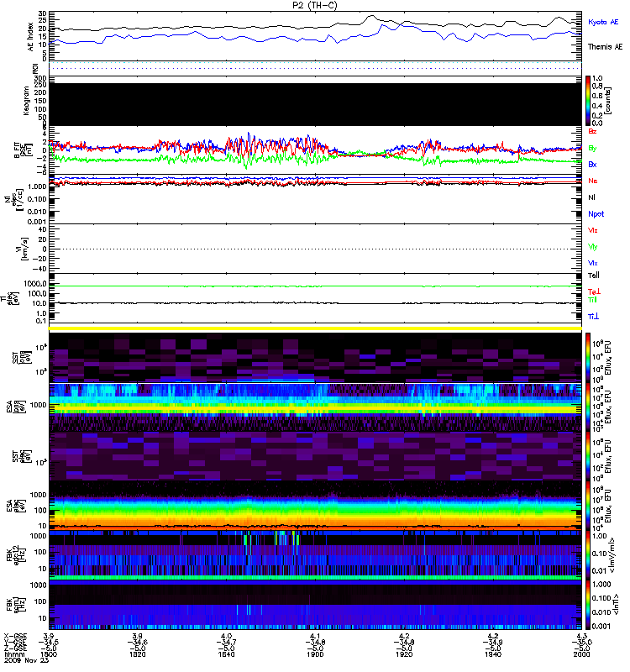The height and width of the screenshot is (672, 630).
Task: Click the FBK scm nT color bar
Action: [588, 605]
